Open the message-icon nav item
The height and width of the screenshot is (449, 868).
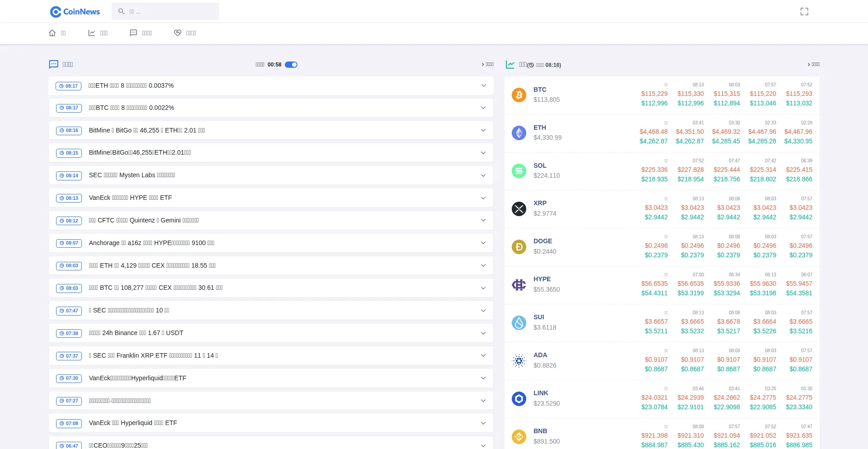pyautogui.click(x=141, y=33)
